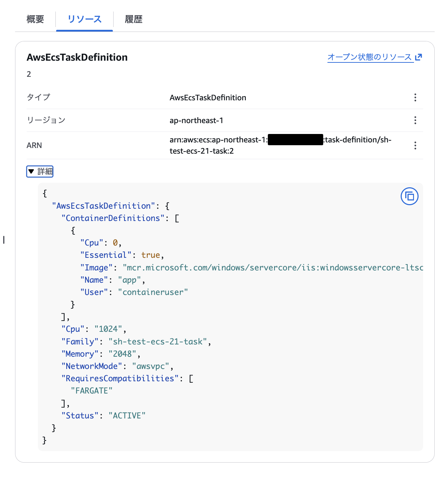Click the AwsEcsTaskDefinition type value

pos(208,98)
